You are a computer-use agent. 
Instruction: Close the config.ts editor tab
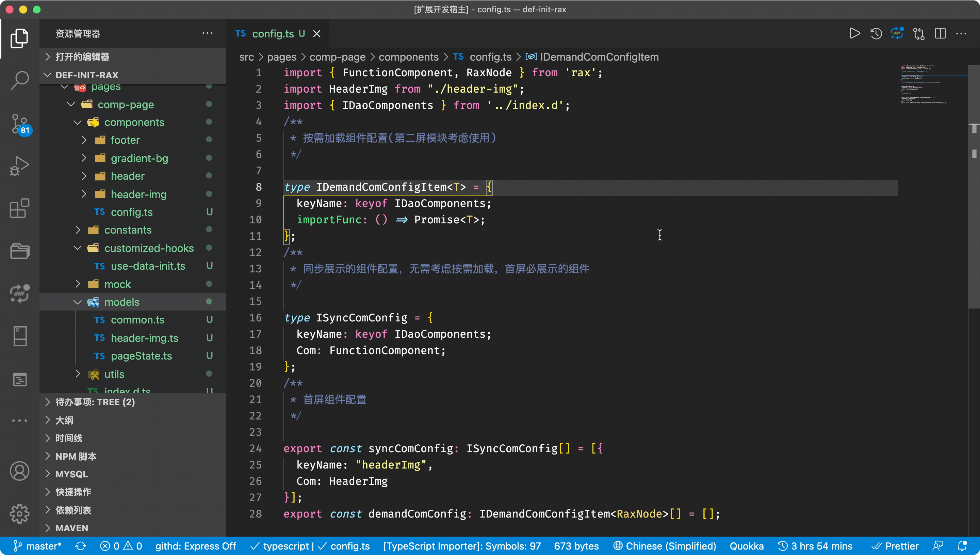pyautogui.click(x=316, y=34)
